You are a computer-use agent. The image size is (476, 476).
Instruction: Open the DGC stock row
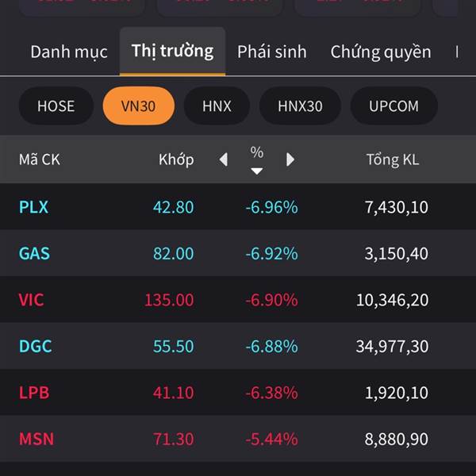pyautogui.click(x=36, y=347)
